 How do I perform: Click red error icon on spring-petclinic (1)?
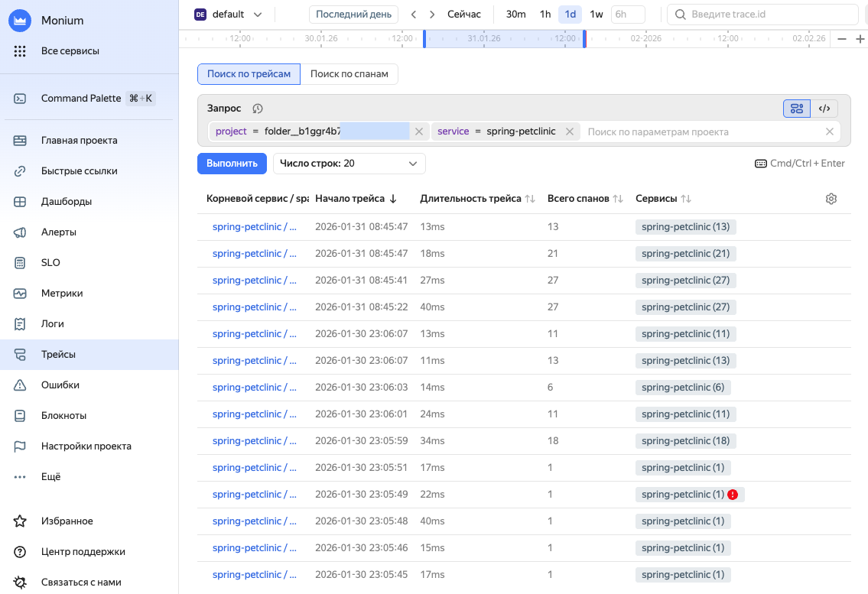pyautogui.click(x=733, y=495)
